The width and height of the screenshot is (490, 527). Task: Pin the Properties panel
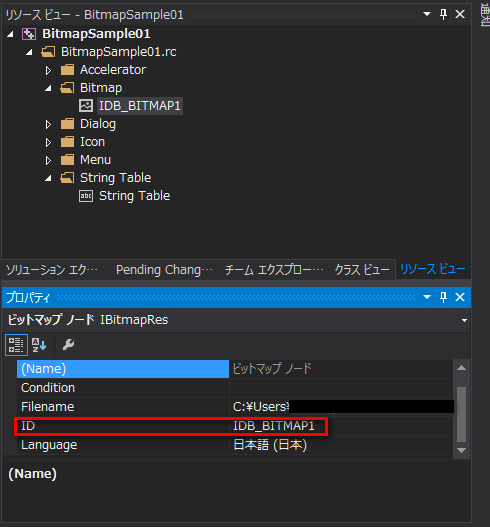[444, 297]
